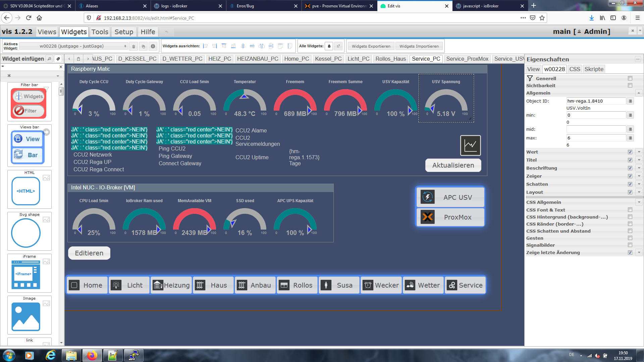Click the object ID select button
644x362 pixels.
point(630,101)
